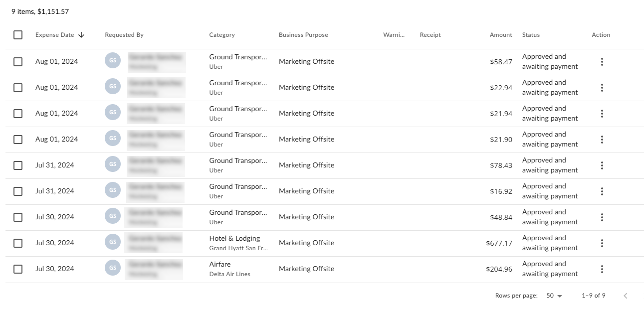Click the Expense Date sort arrow

81,35
